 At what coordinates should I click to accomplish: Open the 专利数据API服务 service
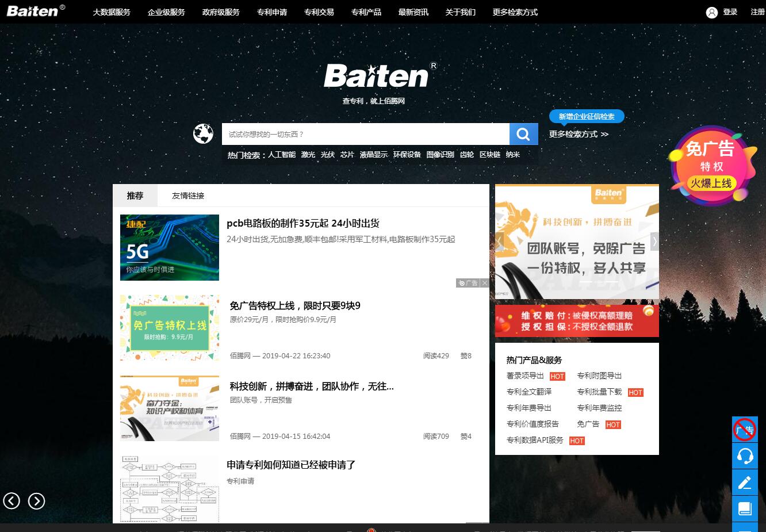[535, 440]
